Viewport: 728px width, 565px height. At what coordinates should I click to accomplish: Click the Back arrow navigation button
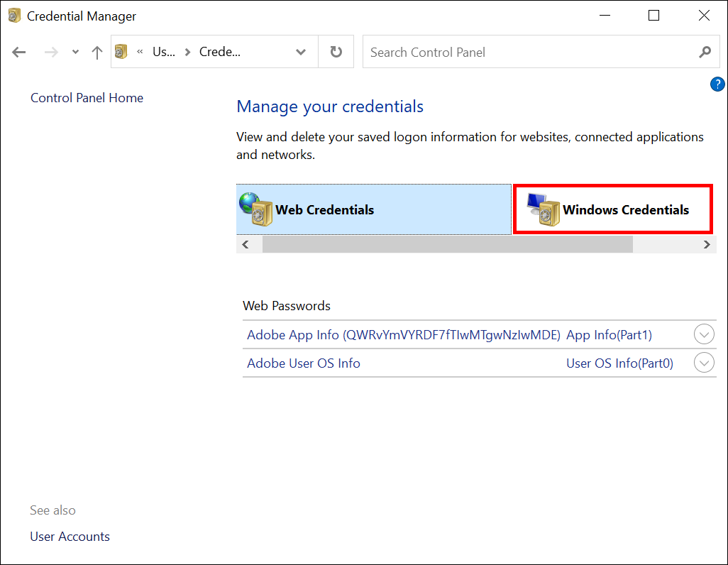click(x=19, y=53)
